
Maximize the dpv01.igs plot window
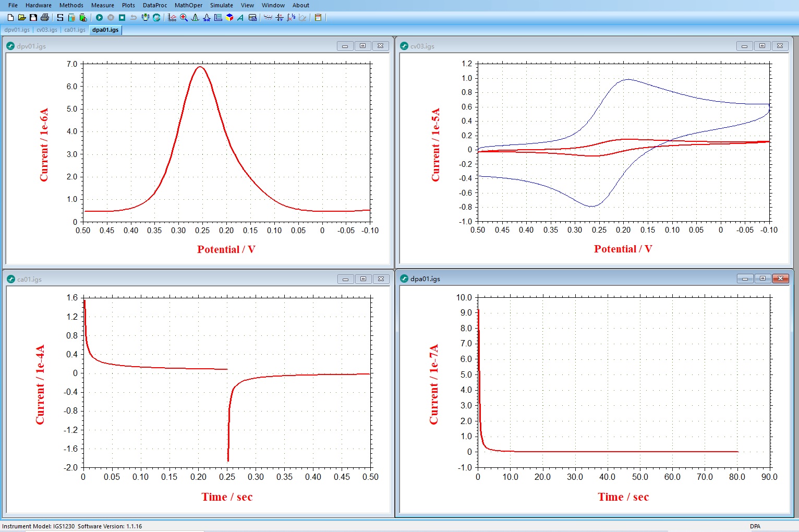[363, 46]
